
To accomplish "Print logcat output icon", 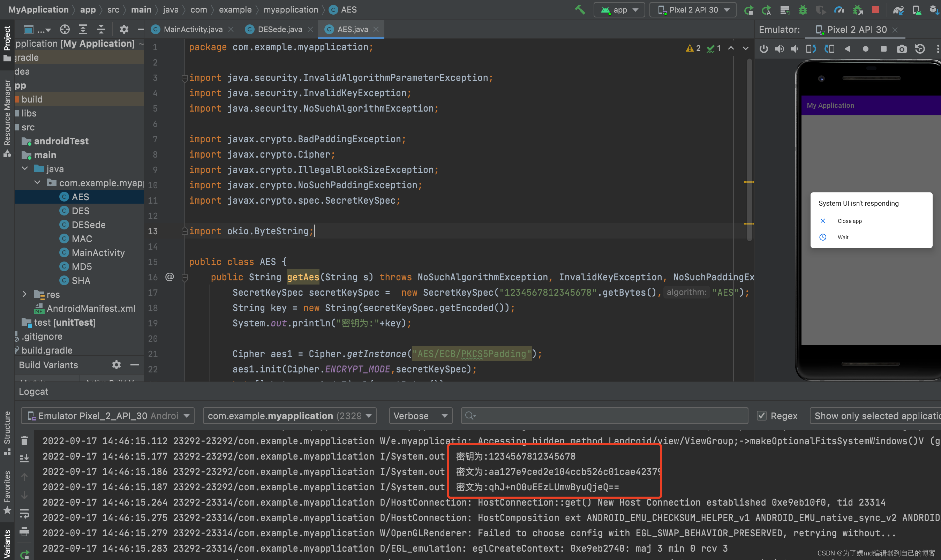I will pyautogui.click(x=24, y=532).
